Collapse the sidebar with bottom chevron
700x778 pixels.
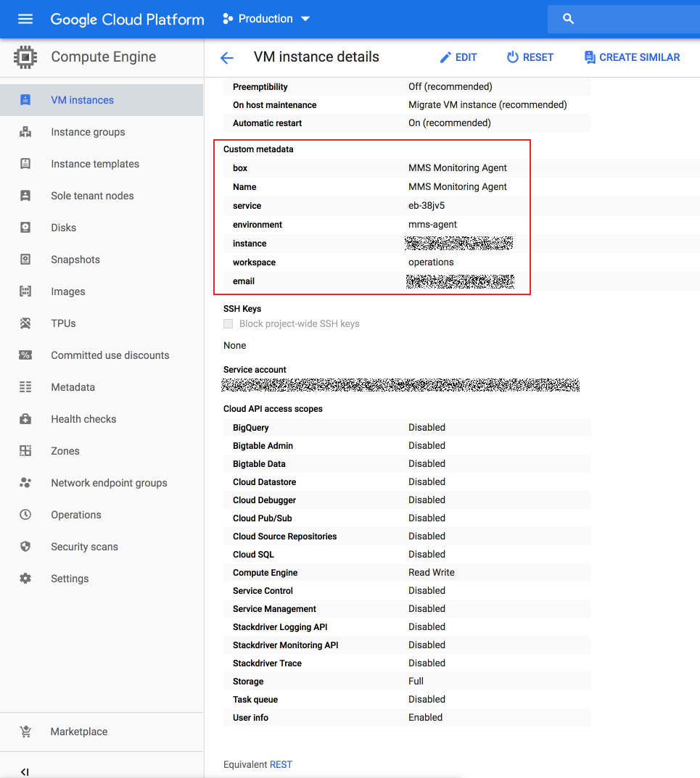[25, 771]
